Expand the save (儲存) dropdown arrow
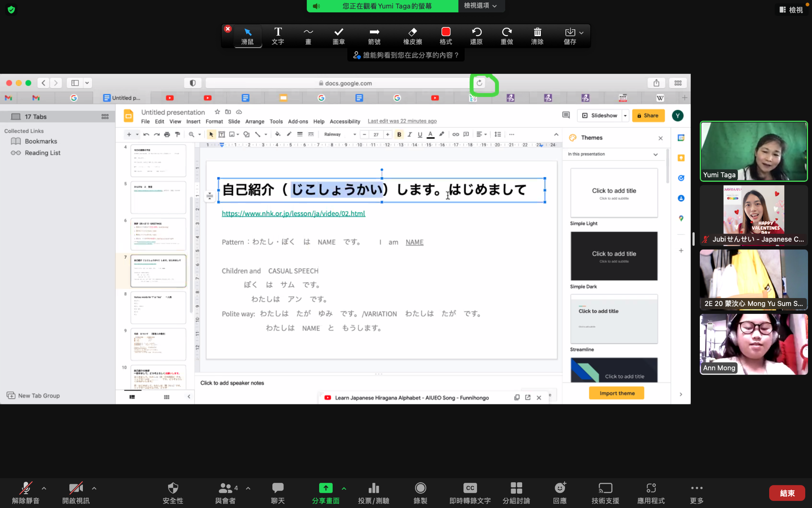The image size is (812, 508). pos(581,33)
